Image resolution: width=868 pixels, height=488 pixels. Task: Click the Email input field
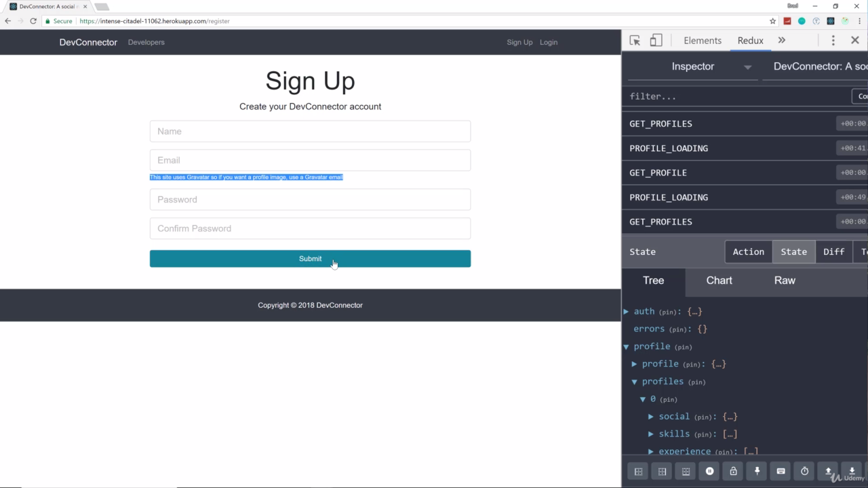(x=310, y=161)
